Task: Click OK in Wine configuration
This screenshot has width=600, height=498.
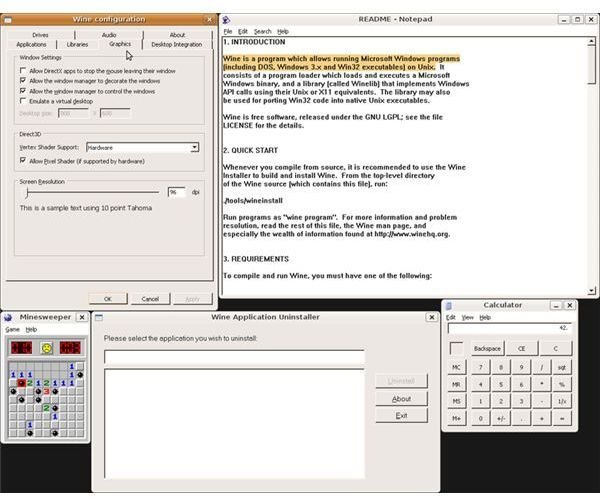Action: 108,299
